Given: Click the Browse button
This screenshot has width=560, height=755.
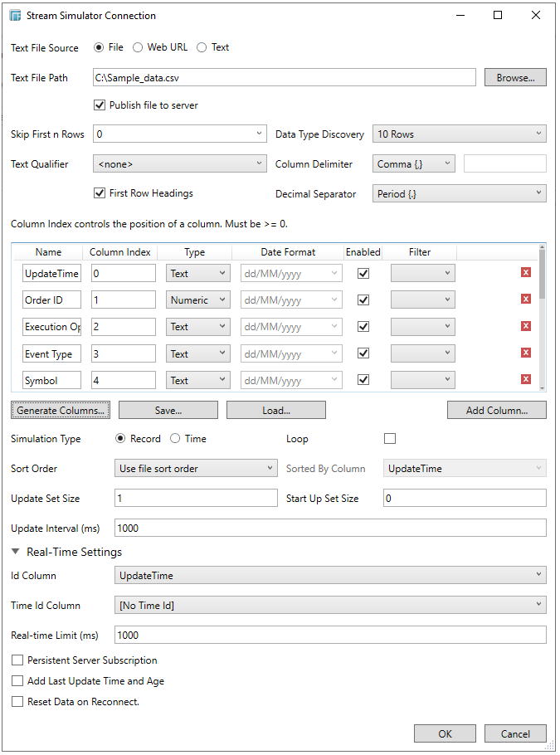Looking at the screenshot, I should [x=515, y=77].
